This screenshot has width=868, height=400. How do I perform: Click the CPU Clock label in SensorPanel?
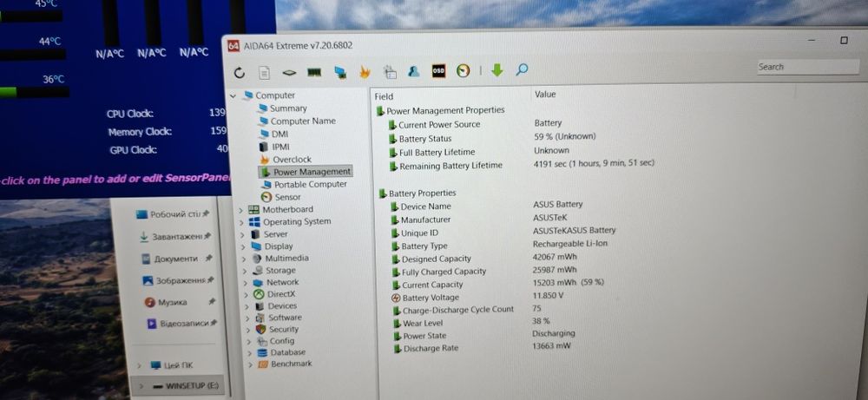click(x=130, y=114)
